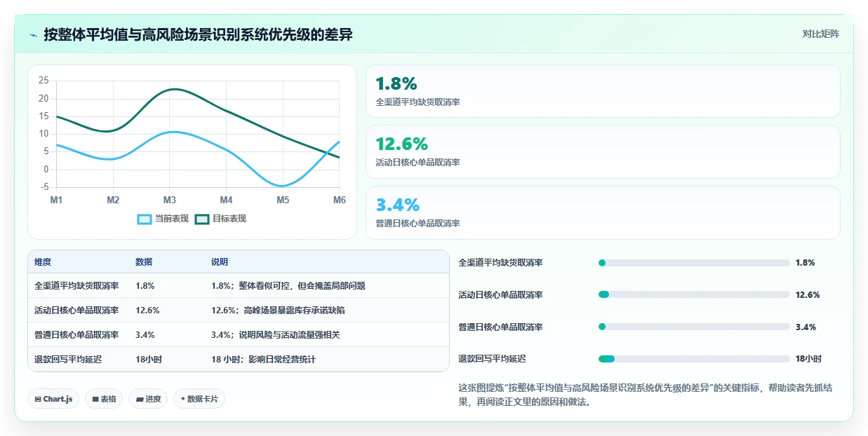Click table cell 活动日核心单品取消率
The width and height of the screenshot is (868, 436).
pos(76,311)
